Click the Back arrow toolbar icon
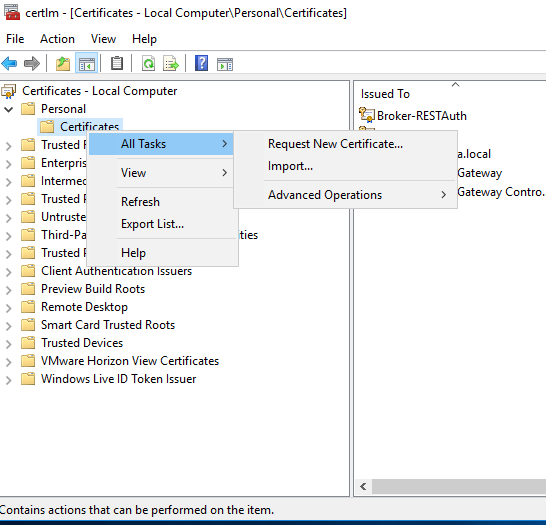 click(x=9, y=64)
